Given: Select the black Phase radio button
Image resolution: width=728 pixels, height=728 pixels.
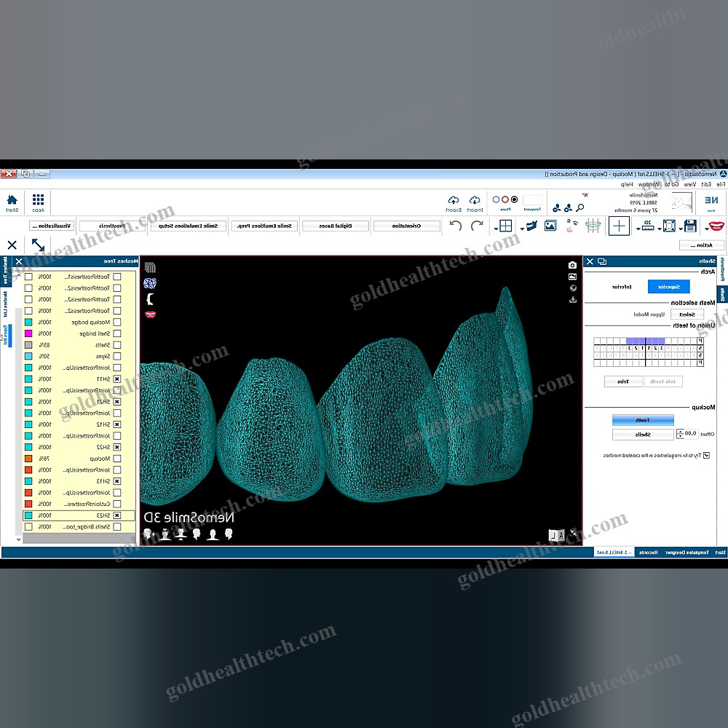Looking at the screenshot, I should click(x=514, y=199).
